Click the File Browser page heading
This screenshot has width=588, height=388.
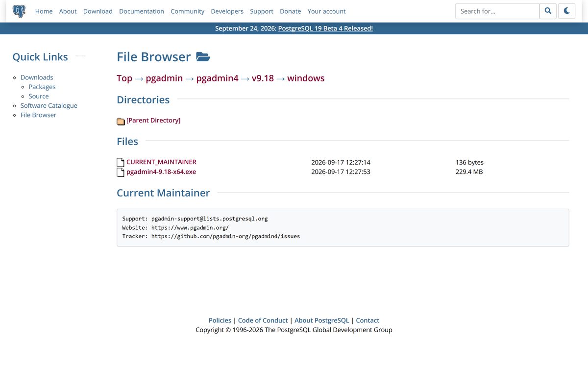154,57
